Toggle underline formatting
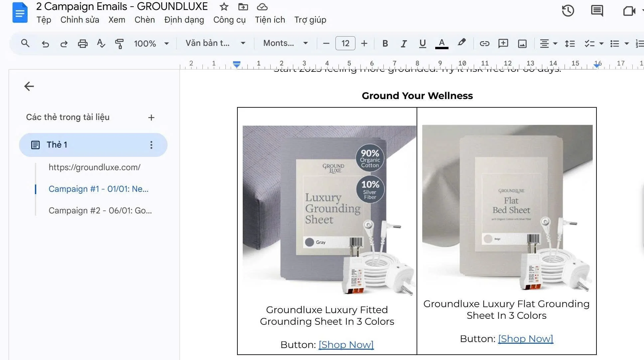Viewport: 644px width, 360px height. pyautogui.click(x=422, y=44)
